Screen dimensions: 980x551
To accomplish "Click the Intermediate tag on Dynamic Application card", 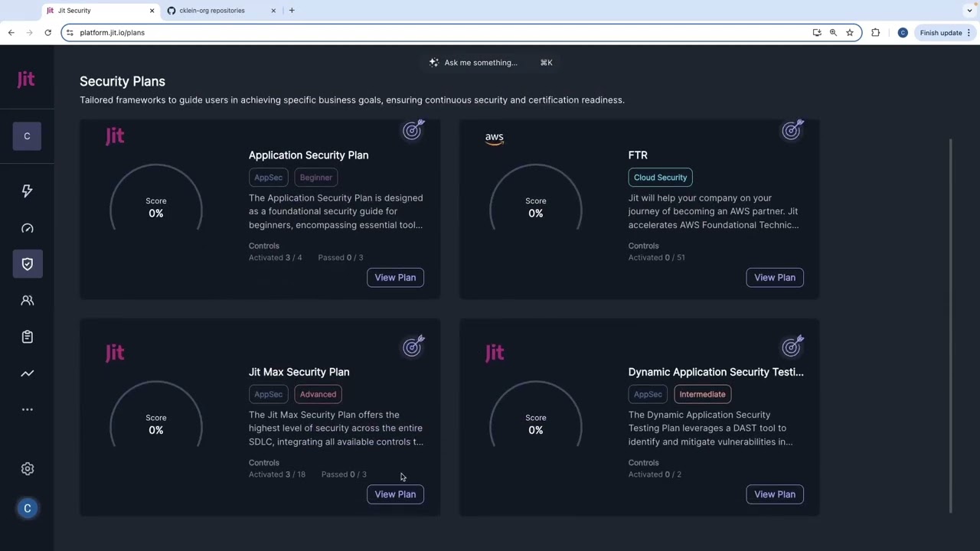I will tap(702, 394).
